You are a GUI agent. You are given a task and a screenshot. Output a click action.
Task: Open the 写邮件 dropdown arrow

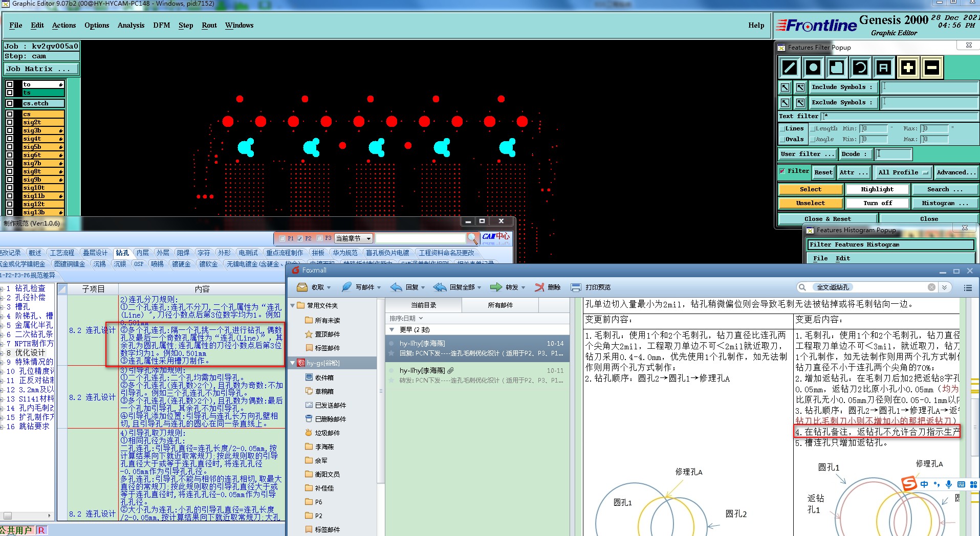tap(379, 287)
